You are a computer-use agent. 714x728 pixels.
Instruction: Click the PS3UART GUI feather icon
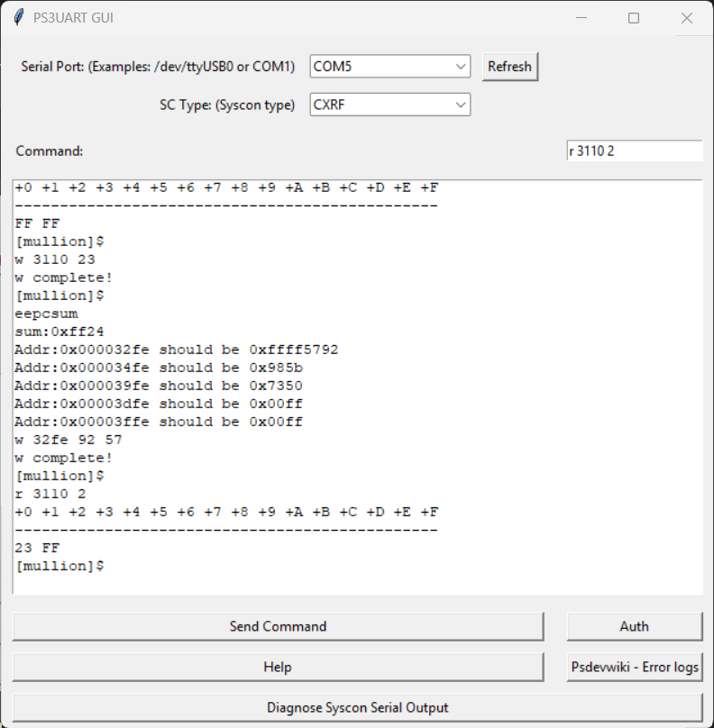click(x=18, y=18)
